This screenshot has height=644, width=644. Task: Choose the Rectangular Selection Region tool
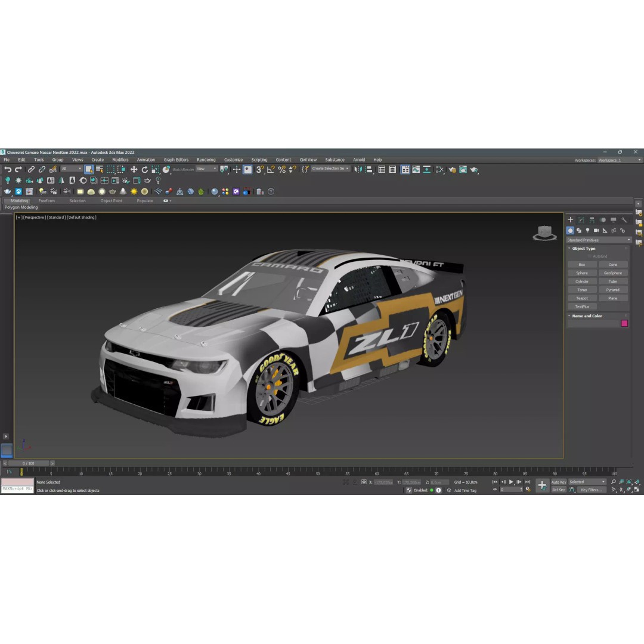click(110, 169)
